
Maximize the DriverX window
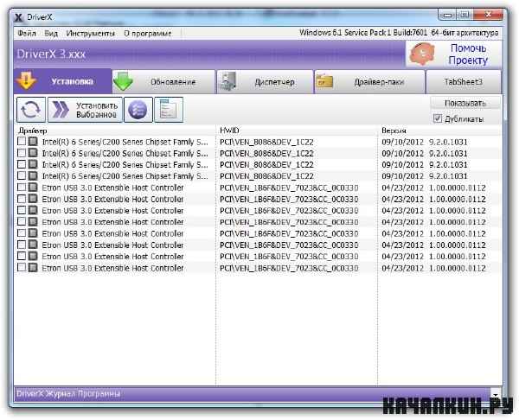(465, 15)
